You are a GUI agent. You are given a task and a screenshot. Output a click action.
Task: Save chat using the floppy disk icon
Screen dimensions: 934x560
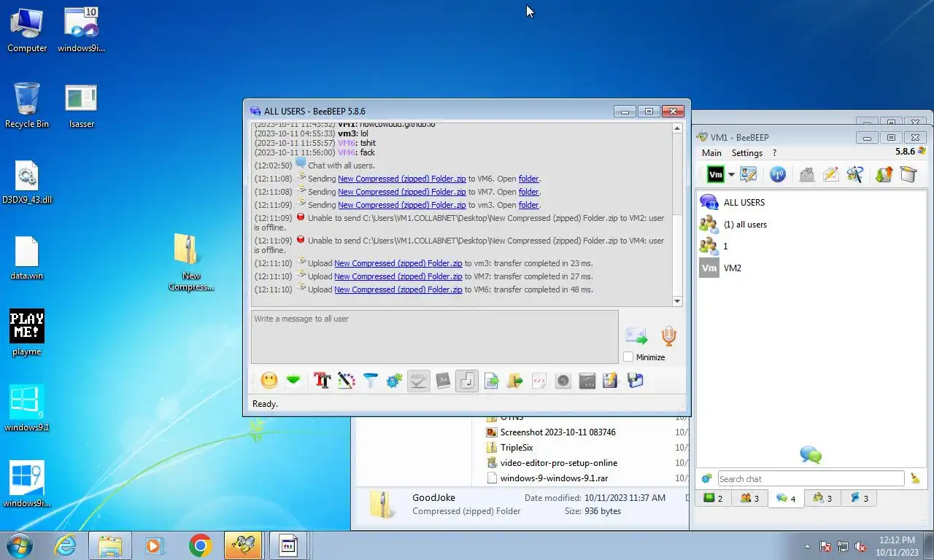coord(635,381)
